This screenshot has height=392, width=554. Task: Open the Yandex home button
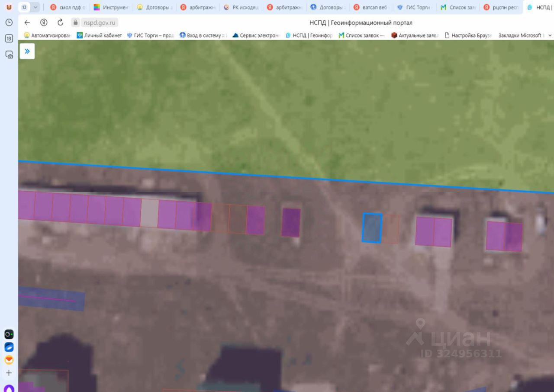(x=44, y=23)
